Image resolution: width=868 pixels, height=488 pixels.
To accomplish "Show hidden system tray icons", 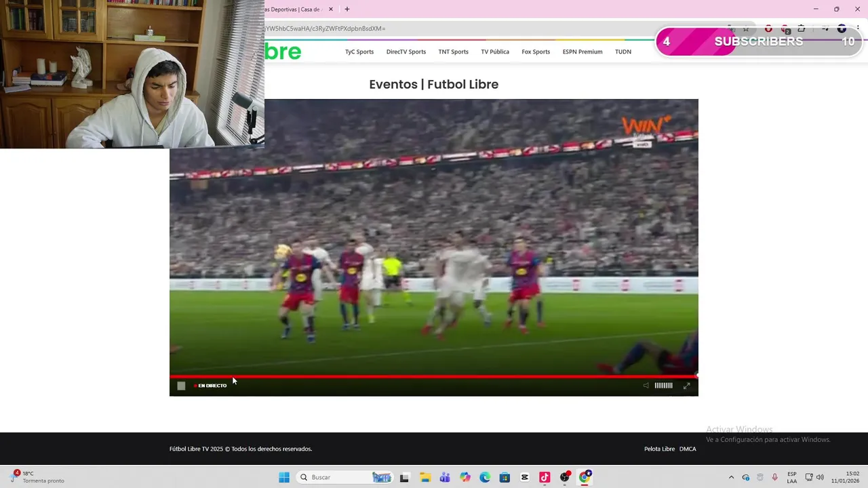I will [731, 477].
